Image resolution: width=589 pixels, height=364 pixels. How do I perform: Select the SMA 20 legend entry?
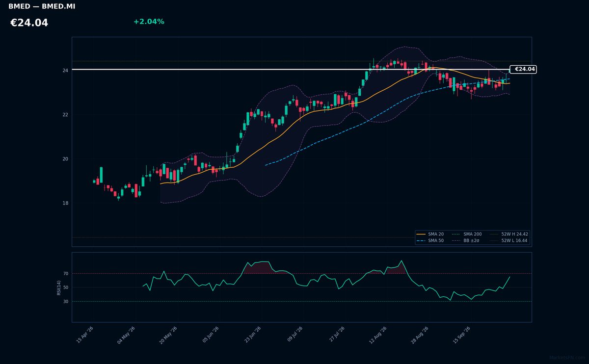point(430,234)
